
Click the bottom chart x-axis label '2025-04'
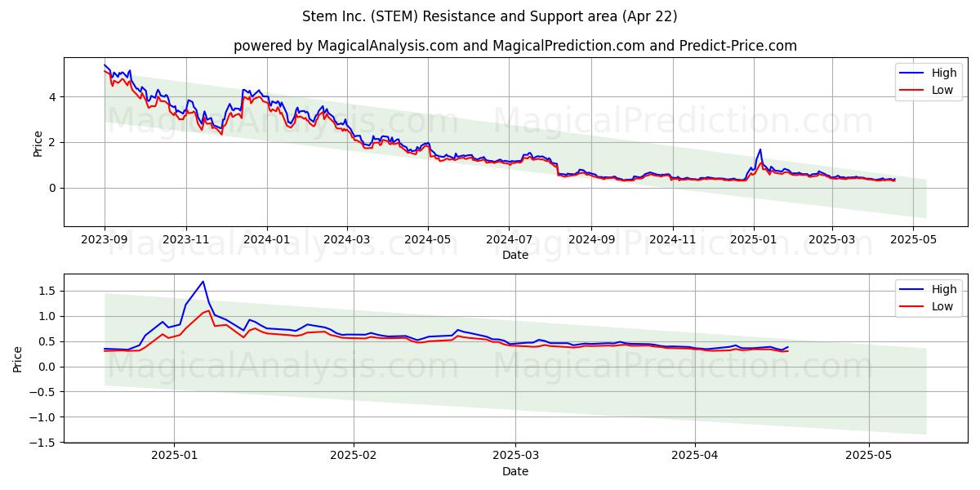tap(695, 455)
